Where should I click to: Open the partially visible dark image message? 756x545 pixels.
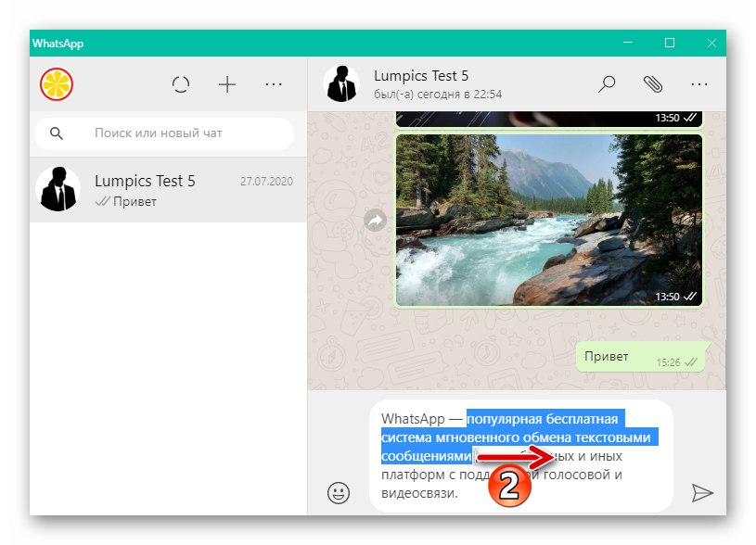coord(548,119)
